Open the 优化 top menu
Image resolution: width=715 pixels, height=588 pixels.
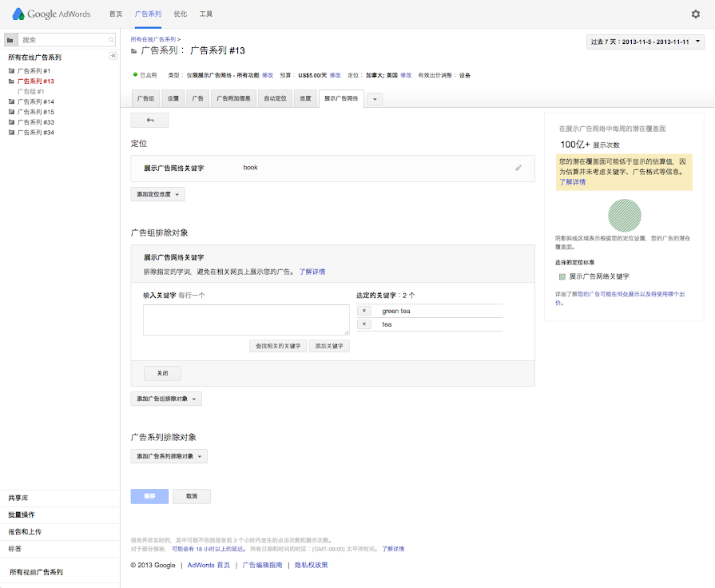(x=181, y=14)
